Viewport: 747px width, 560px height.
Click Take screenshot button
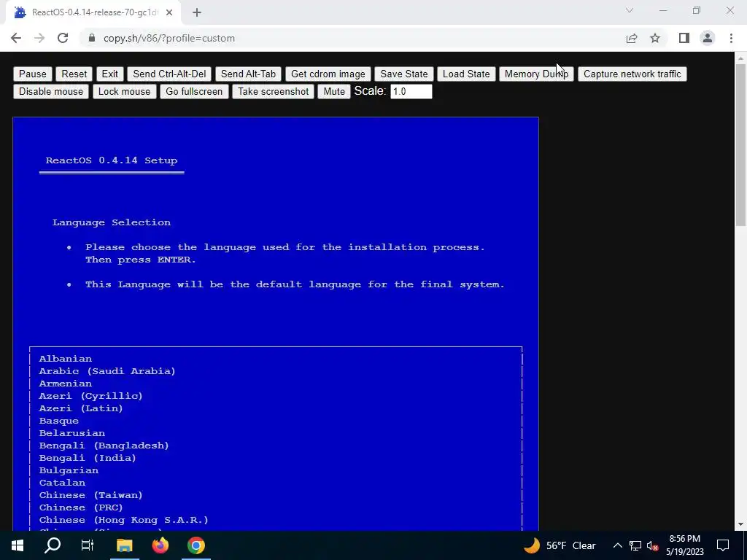[274, 91]
